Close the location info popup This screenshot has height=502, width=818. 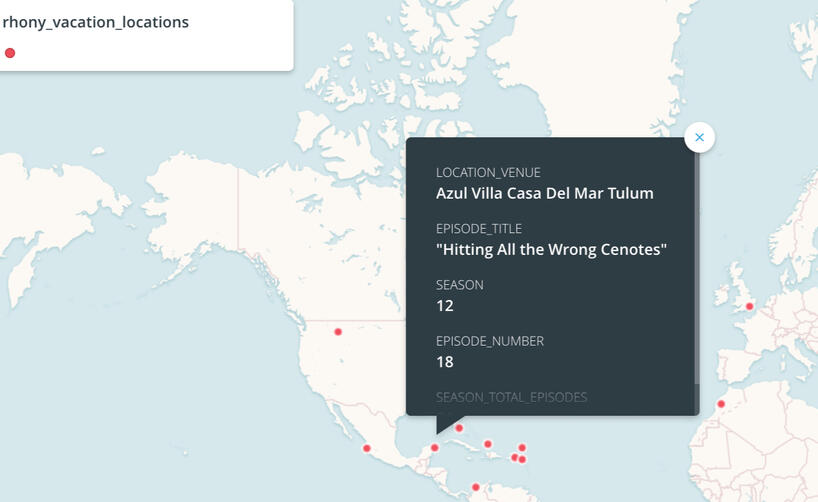pos(699,137)
